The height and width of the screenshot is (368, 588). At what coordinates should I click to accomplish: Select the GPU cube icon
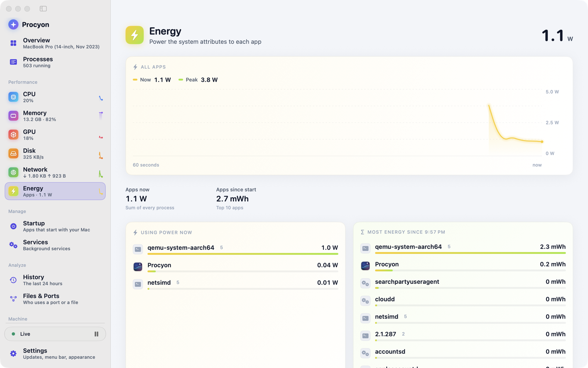(13, 135)
